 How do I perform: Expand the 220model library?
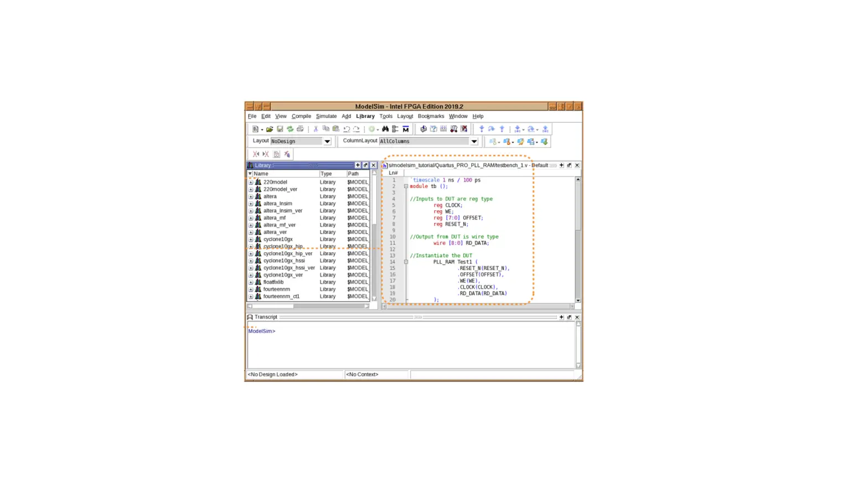point(251,182)
